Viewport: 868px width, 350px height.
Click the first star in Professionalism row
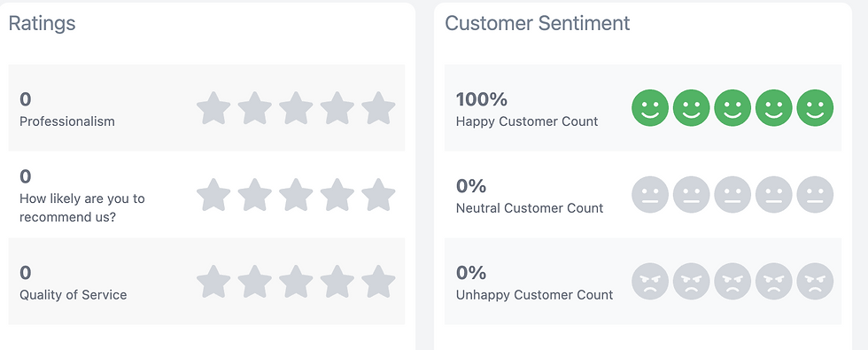pos(213,108)
